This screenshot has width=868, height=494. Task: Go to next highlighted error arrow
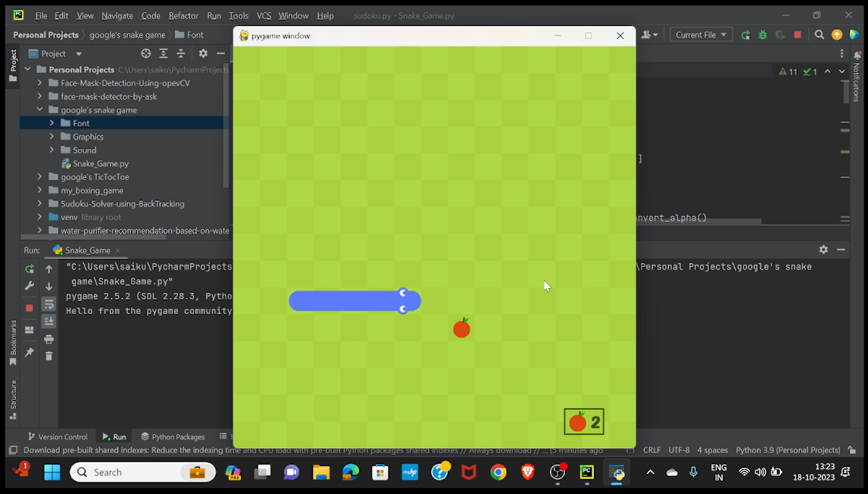click(x=842, y=72)
